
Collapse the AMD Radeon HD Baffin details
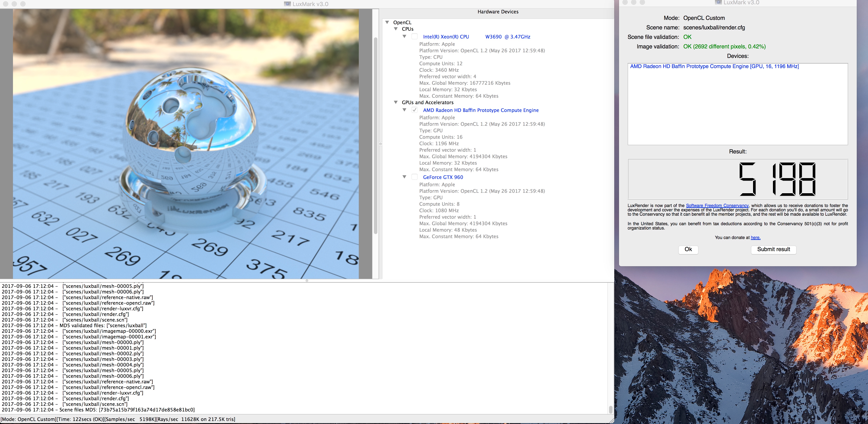pyautogui.click(x=404, y=110)
